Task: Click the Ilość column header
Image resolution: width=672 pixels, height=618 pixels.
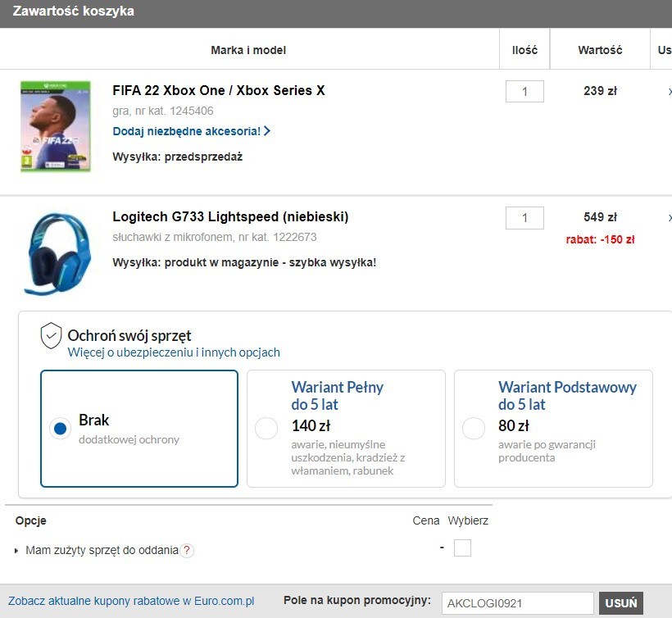Action: click(524, 50)
